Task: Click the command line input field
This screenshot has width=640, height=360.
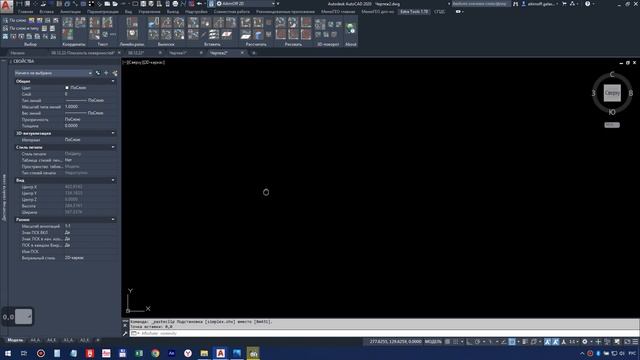Action: tap(384, 333)
